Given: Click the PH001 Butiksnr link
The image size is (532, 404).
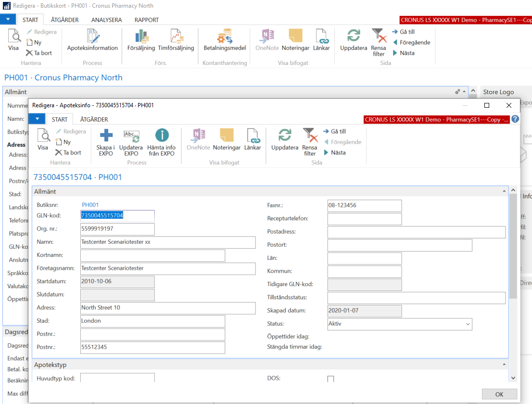Looking at the screenshot, I should pyautogui.click(x=90, y=205).
